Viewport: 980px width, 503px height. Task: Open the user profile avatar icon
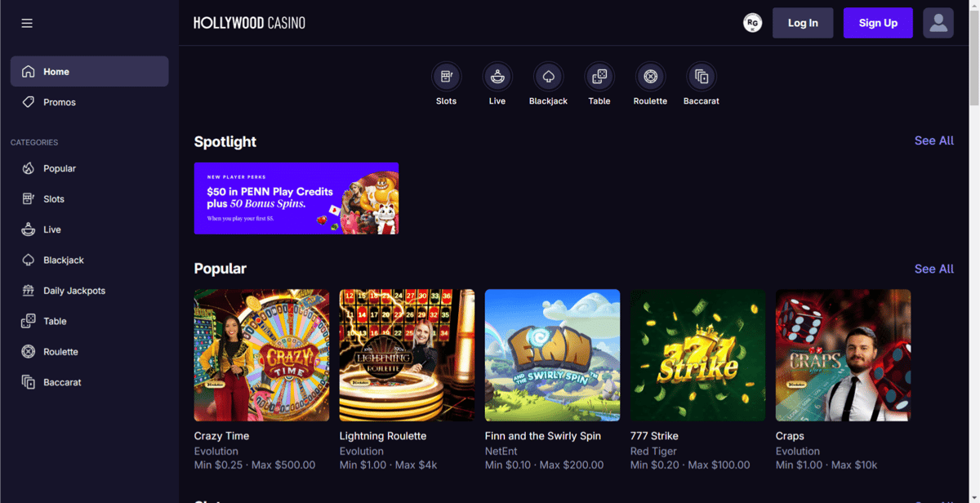point(938,23)
